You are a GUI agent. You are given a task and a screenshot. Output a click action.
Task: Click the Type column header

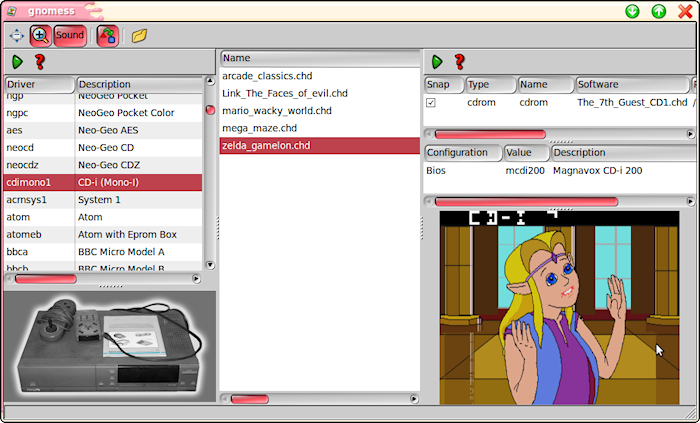coord(491,84)
